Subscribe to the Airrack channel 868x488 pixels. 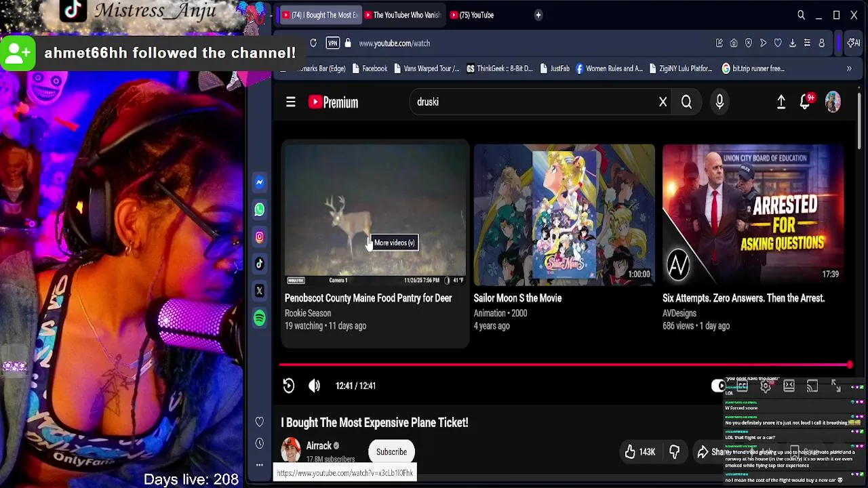coord(391,451)
